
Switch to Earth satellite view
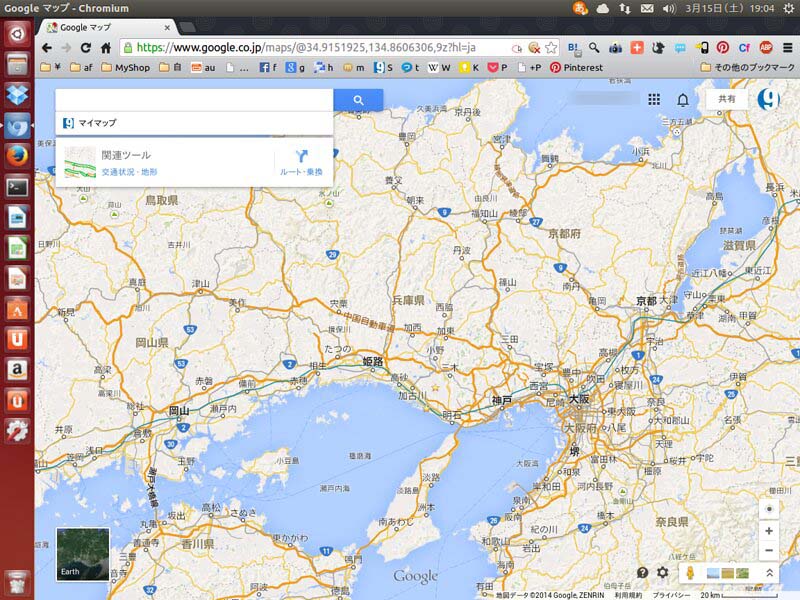[82, 554]
